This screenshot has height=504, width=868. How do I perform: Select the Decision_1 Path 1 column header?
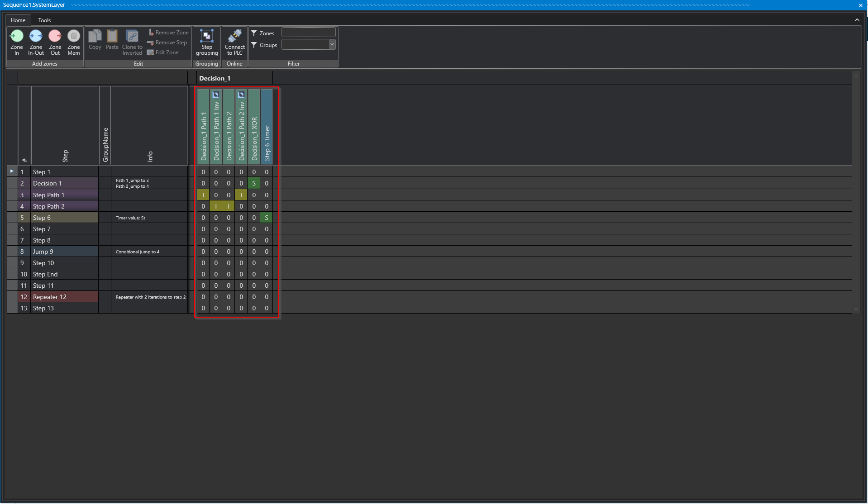coord(203,127)
